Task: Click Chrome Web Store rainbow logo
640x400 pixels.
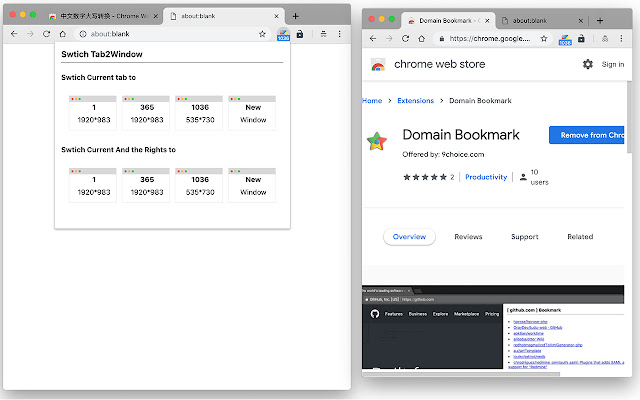Action: tap(378, 64)
